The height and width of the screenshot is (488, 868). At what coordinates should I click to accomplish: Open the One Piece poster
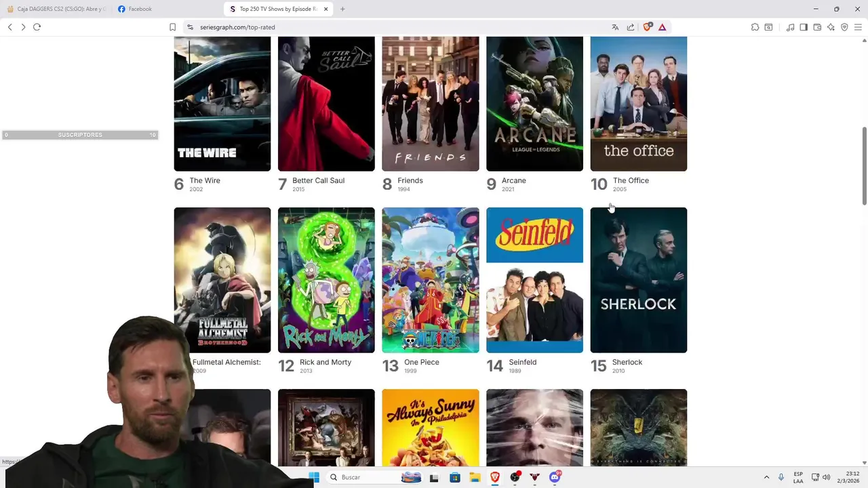[x=431, y=280]
